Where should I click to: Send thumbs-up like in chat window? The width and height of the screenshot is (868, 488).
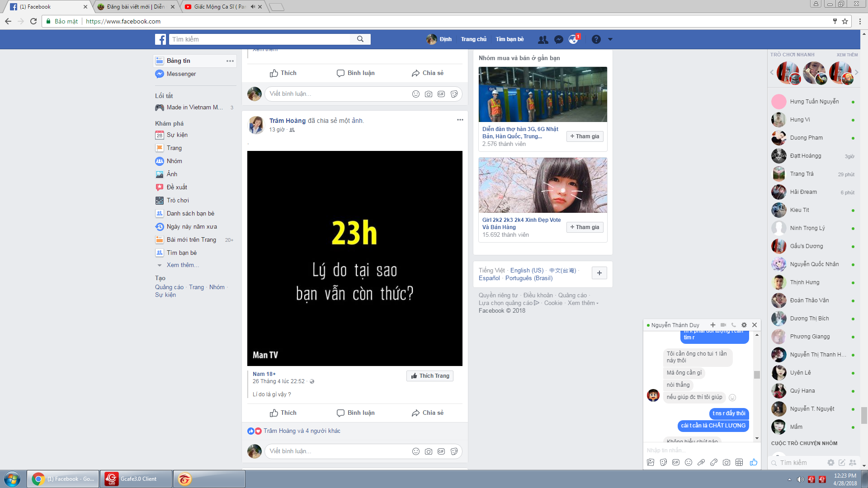(x=754, y=462)
